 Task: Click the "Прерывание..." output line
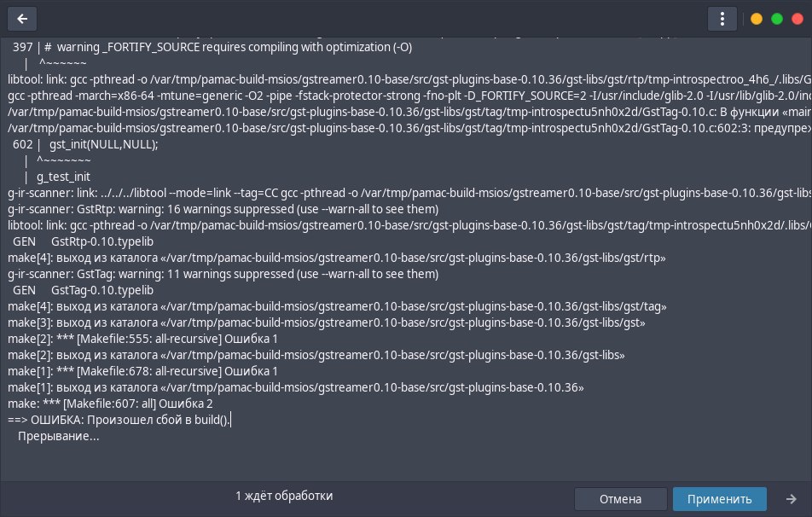[x=59, y=436]
